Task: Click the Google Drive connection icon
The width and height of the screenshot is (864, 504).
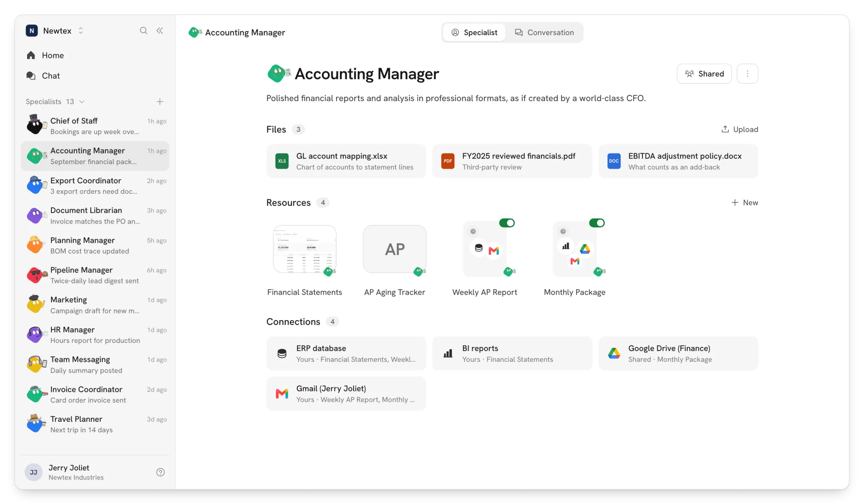Action: [x=614, y=353]
